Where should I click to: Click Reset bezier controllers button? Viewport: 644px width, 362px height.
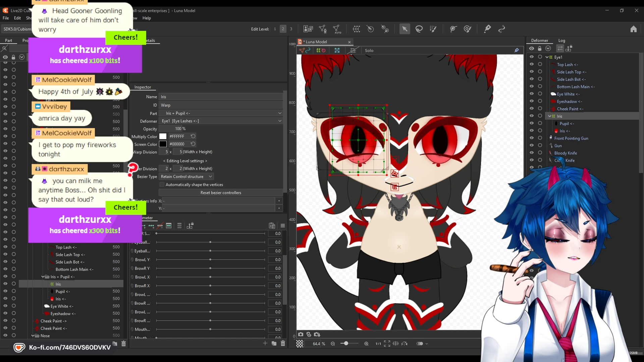[221, 193]
